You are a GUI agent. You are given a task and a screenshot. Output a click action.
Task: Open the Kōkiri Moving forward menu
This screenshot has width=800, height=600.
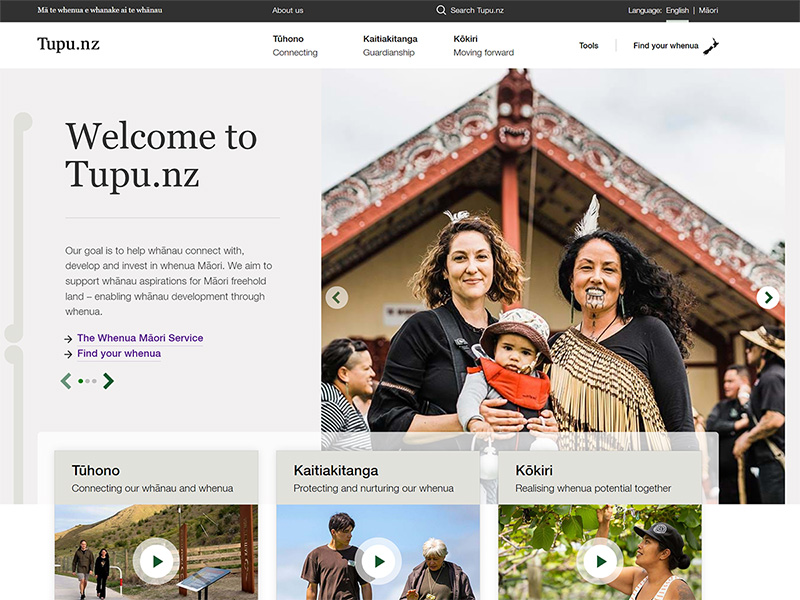pos(484,45)
